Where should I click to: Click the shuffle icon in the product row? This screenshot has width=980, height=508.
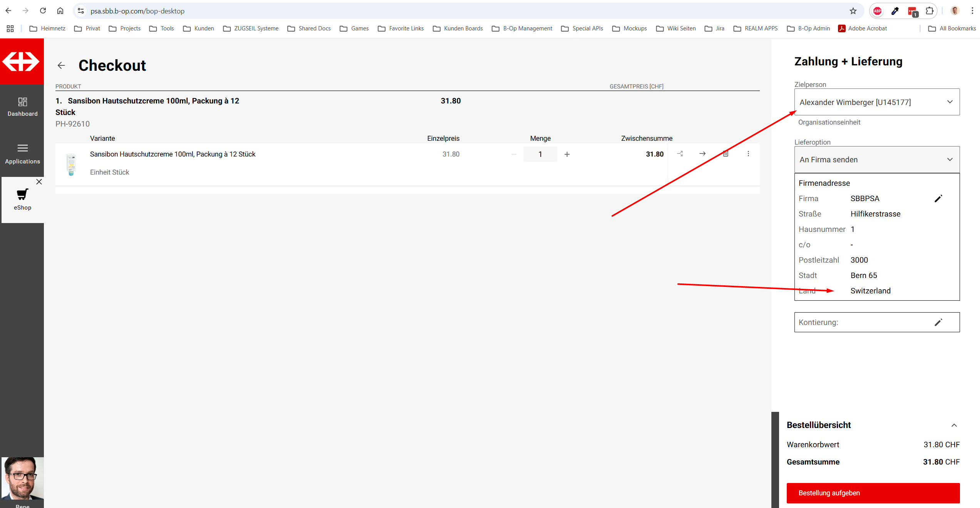680,154
